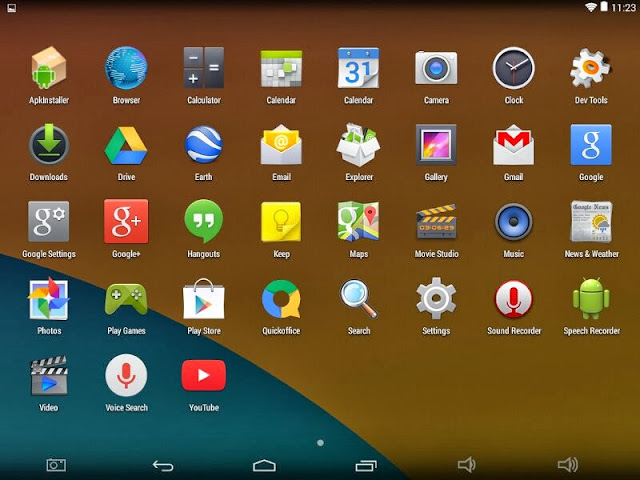
Task: Tap the Wi-Fi status icon
Action: pyautogui.click(x=590, y=7)
